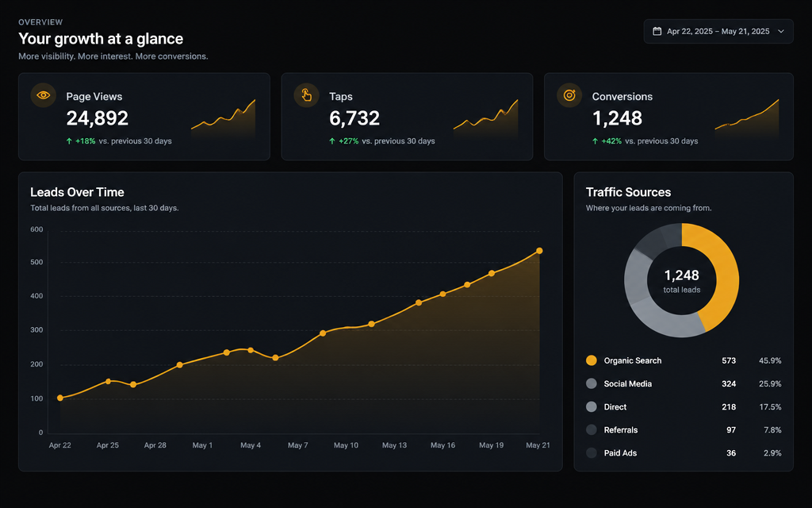The height and width of the screenshot is (508, 812).
Task: Select the 6,732 taps value
Action: pyautogui.click(x=354, y=118)
